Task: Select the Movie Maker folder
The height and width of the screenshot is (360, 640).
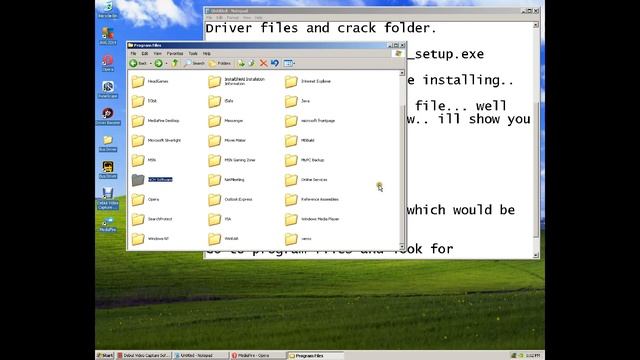Action: point(227,140)
